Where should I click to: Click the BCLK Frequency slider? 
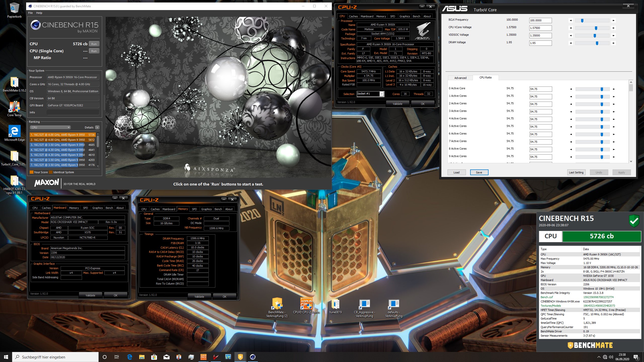pyautogui.click(x=592, y=21)
